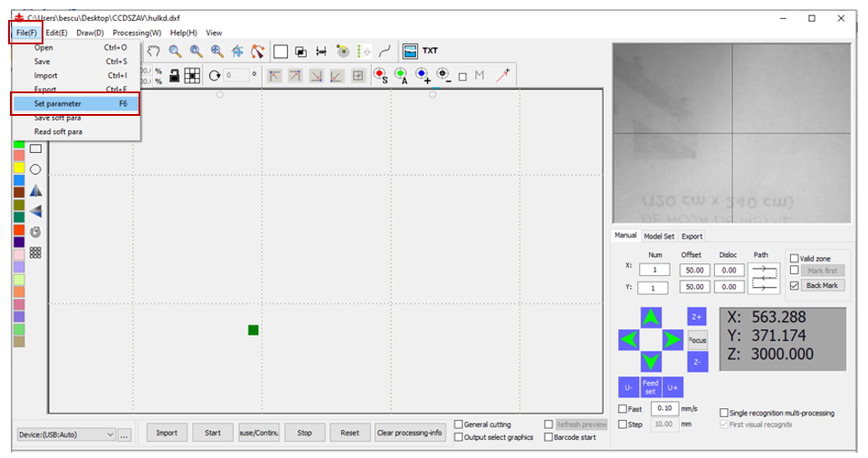868x458 pixels.
Task: Move the laser head up with green arrow
Action: 651,318
